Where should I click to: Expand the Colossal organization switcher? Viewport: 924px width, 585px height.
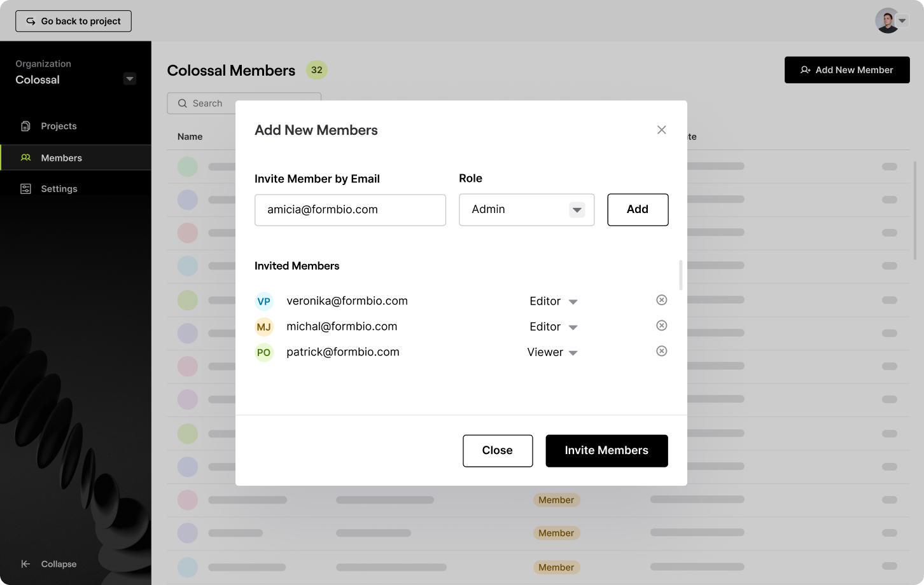click(x=130, y=79)
